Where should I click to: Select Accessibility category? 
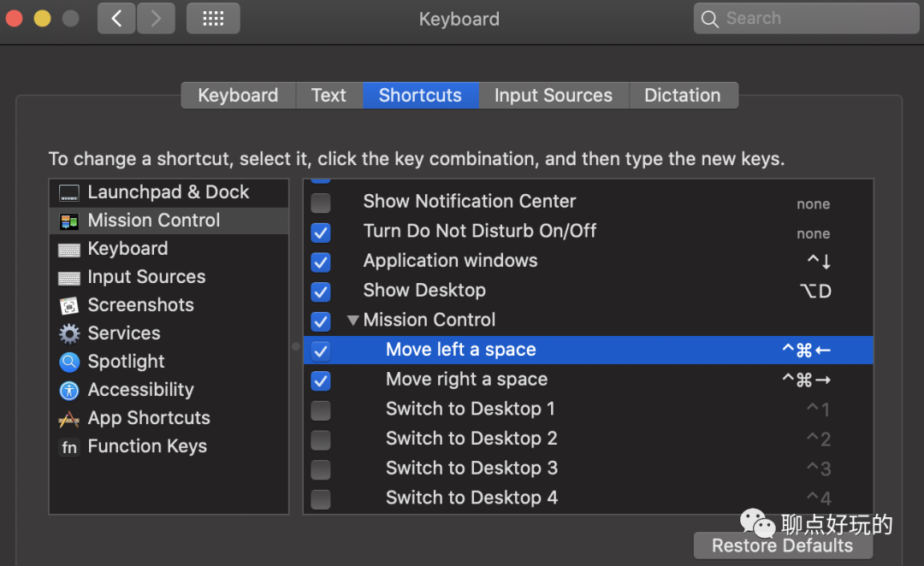169,390
